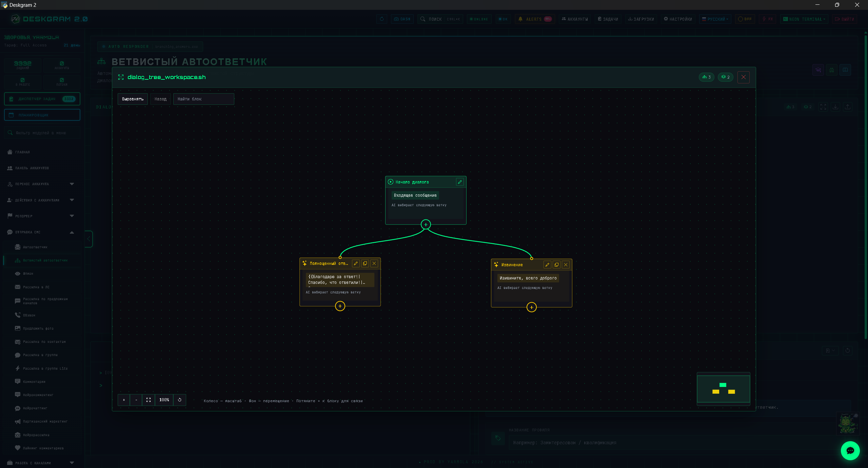Toggle the ONLINE status indicator
The height and width of the screenshot is (468, 868).
tap(479, 19)
